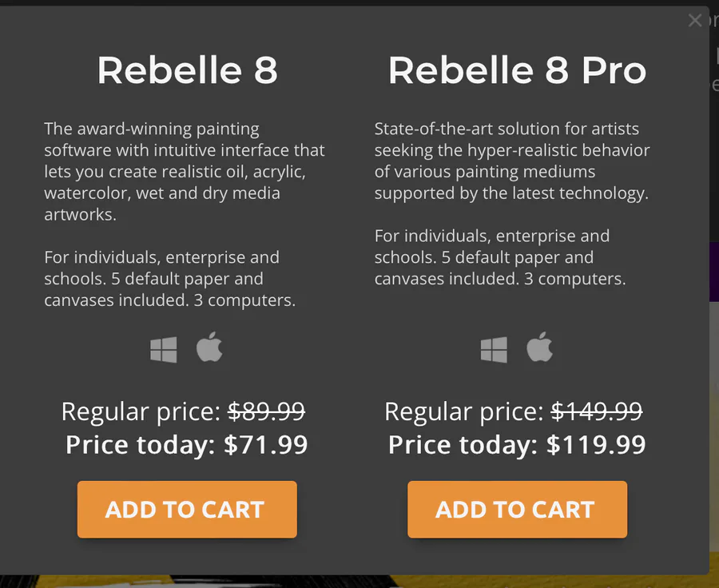Click the Regular price label for Rebelle 8 Pro
719x588 pixels.
[x=464, y=411]
